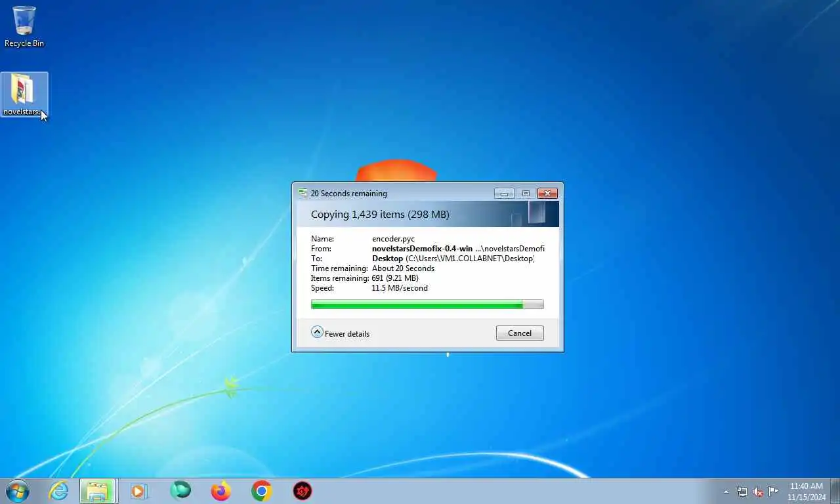Image resolution: width=840 pixels, height=504 pixels.
Task: Click the "About 20 Seconds" time remaining value
Action: pyautogui.click(x=403, y=268)
